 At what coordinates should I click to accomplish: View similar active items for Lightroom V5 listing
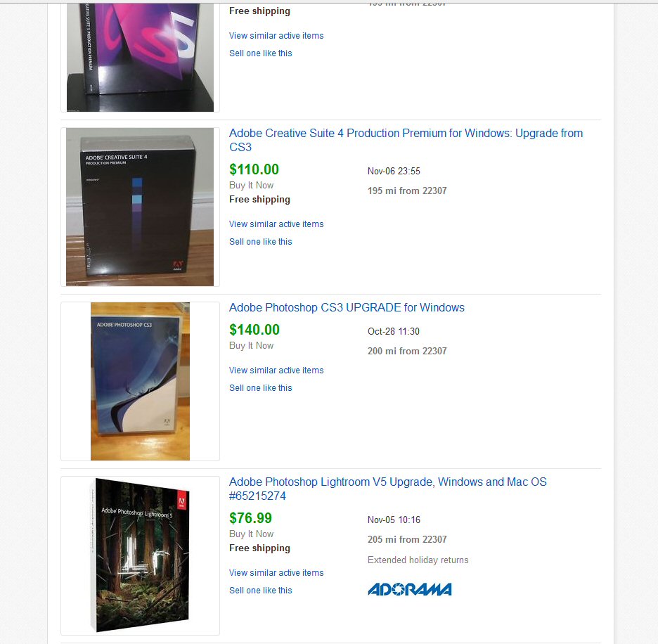coord(276,572)
